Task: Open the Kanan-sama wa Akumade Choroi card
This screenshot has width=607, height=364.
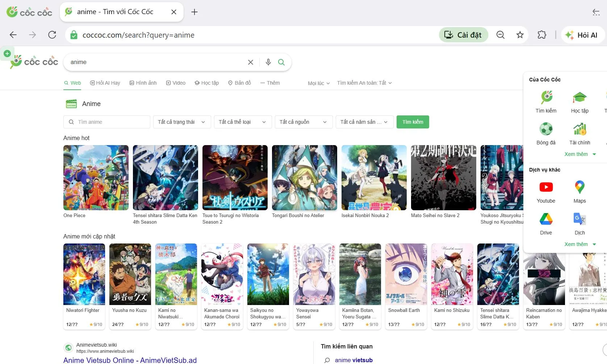Action: (x=222, y=286)
